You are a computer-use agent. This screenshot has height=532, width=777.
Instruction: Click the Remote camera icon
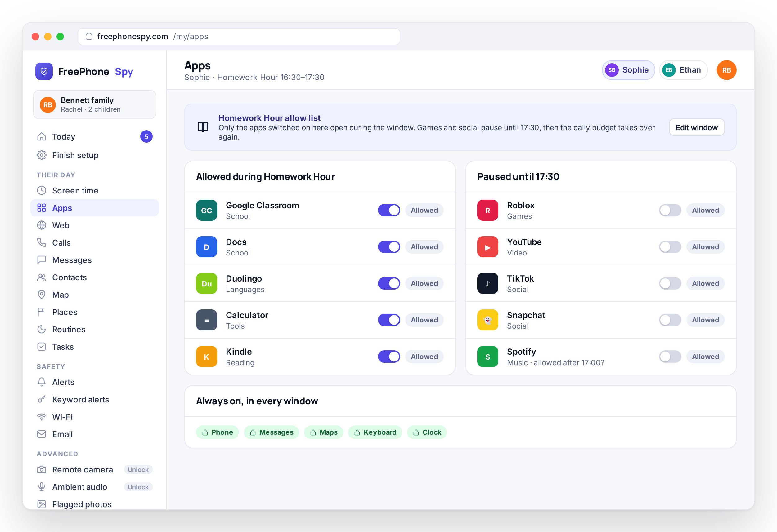coord(42,470)
